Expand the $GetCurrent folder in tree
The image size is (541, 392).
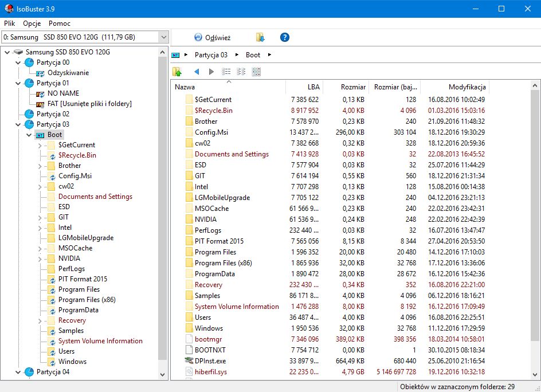[40, 145]
